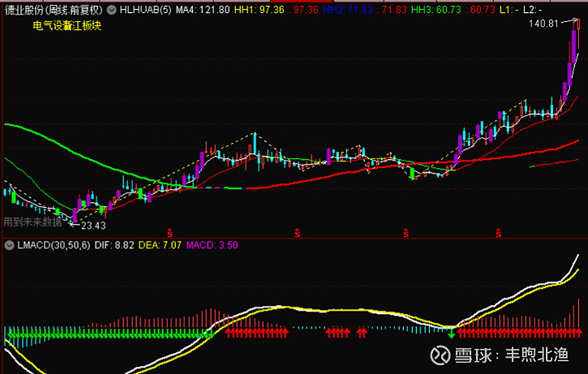
Task: Click the lone green down arrow before the final red arrows
Action: pyautogui.click(x=452, y=333)
